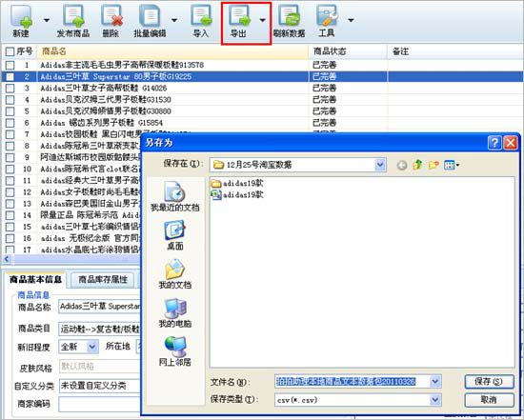Open 我的电脑 my computer shortcut
Screen dimensions: 524x420
(x=174, y=312)
